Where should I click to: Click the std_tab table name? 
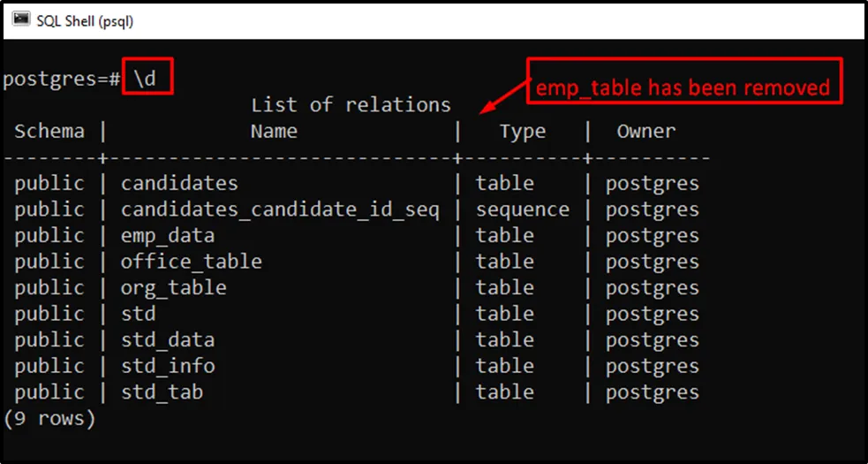tap(162, 392)
